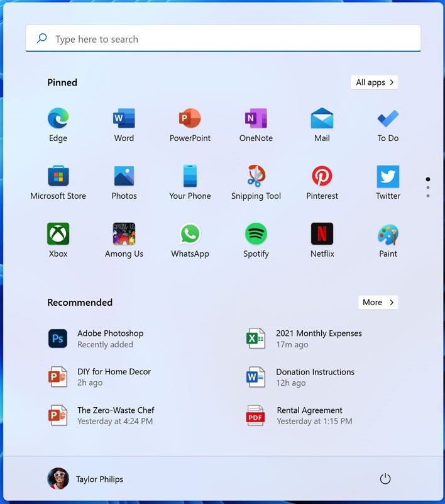Click the Adobe Photoshop Ps icon
This screenshot has height=504, width=445.
[58, 339]
